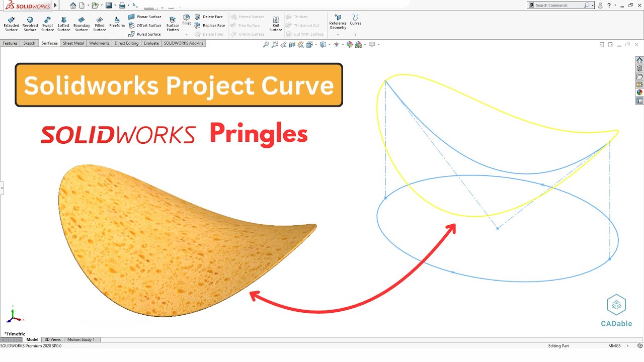Image resolution: width=644 pixels, height=362 pixels.
Task: Select the Extruded Surface tool
Action: pyautogui.click(x=11, y=24)
